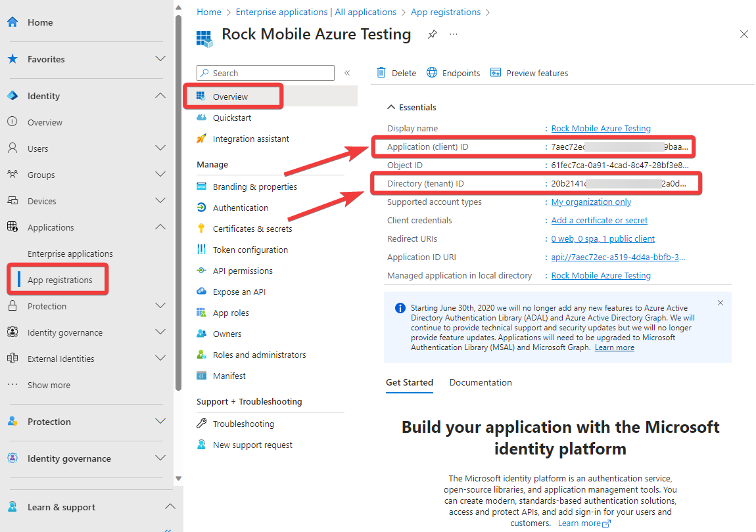756x532 pixels.
Task: Click the Devices icon in sidebar
Action: (12, 200)
